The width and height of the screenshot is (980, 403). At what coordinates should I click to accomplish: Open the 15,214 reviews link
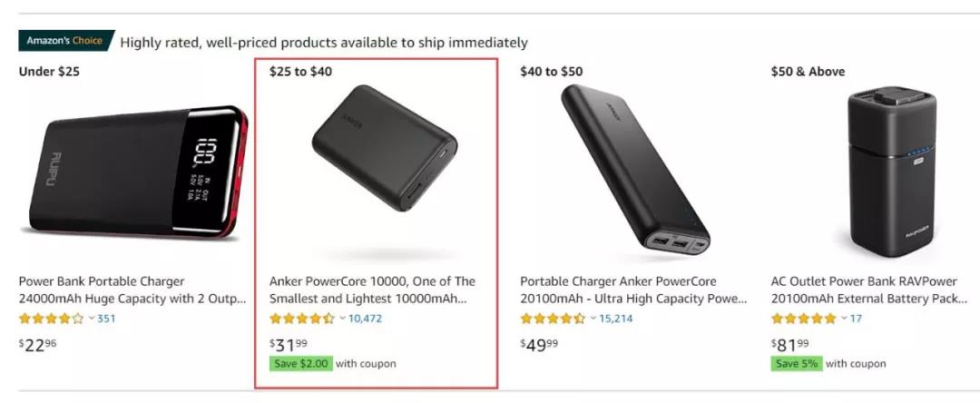(616, 319)
